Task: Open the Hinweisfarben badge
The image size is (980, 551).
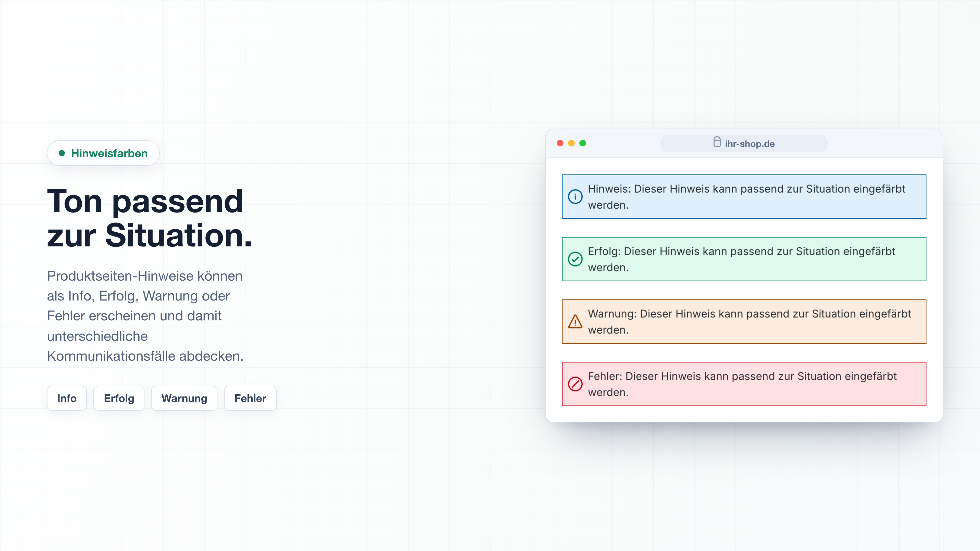Action: click(103, 153)
